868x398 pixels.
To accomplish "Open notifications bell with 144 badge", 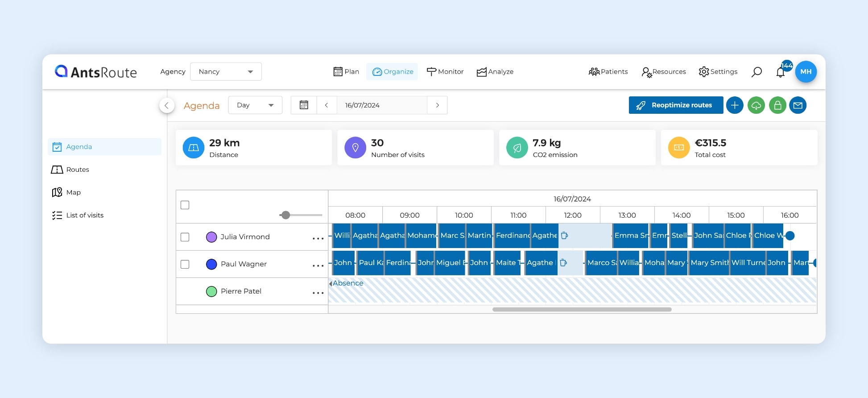I will coord(781,72).
